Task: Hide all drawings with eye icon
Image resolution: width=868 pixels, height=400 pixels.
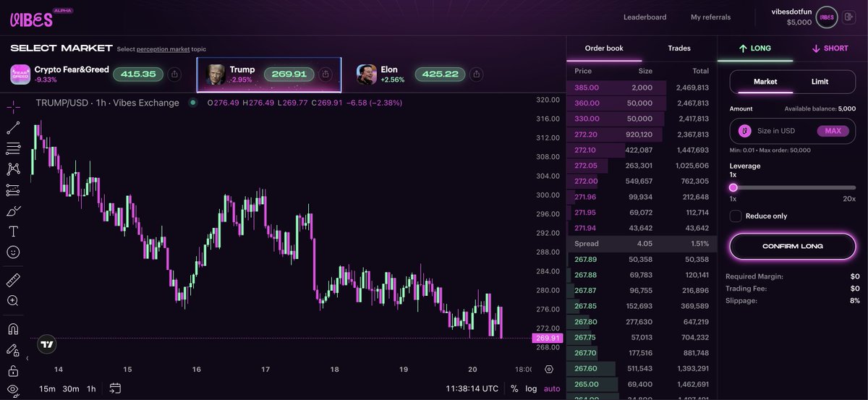Action: pyautogui.click(x=13, y=391)
